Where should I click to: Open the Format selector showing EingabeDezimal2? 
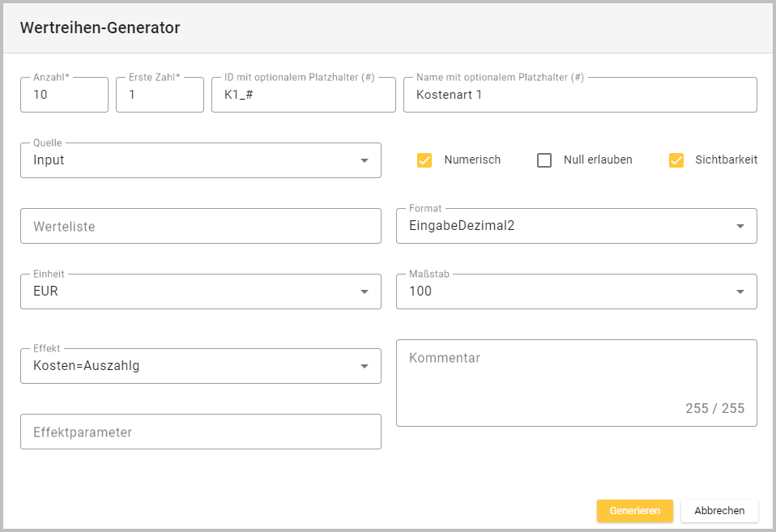click(559, 226)
